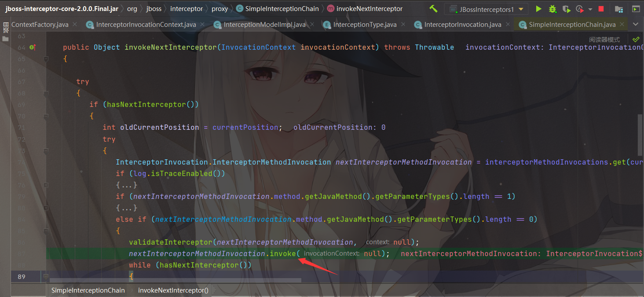
Task: Click the currentPosition variable on line 71
Action: 245,128
